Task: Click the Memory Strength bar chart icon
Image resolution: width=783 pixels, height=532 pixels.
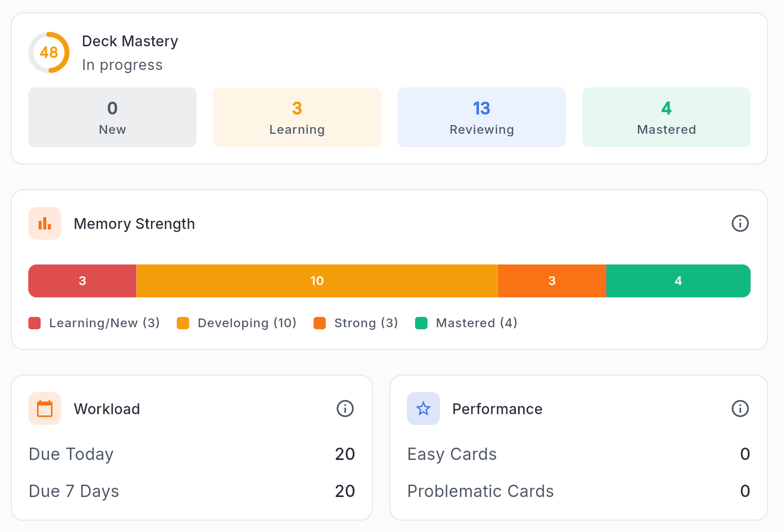Action: pos(45,223)
